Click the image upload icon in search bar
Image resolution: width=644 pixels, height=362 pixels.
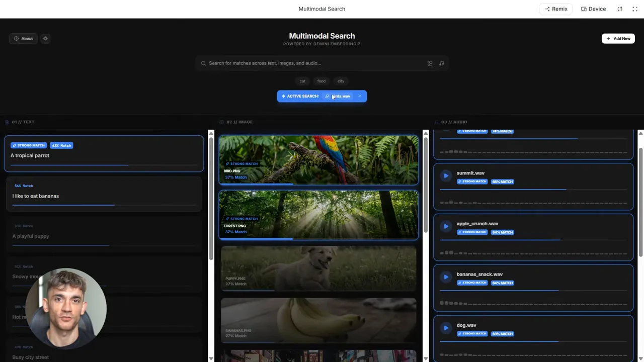(x=430, y=63)
